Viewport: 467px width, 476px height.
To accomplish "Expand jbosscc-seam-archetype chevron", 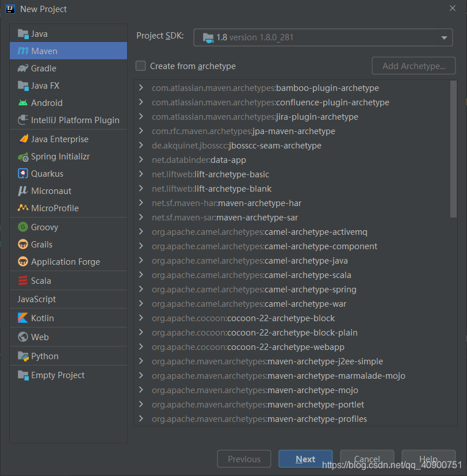I will click(x=141, y=146).
